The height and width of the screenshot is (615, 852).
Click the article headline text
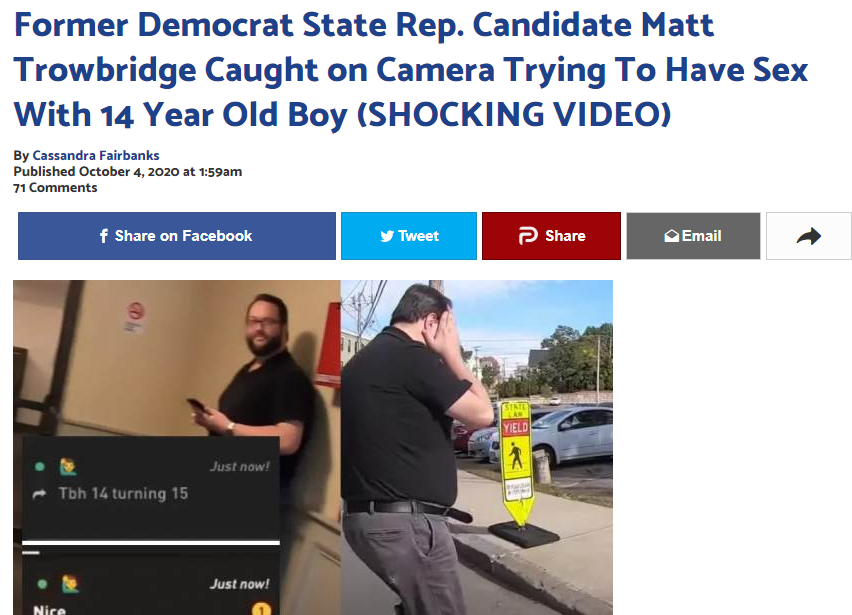pos(411,70)
